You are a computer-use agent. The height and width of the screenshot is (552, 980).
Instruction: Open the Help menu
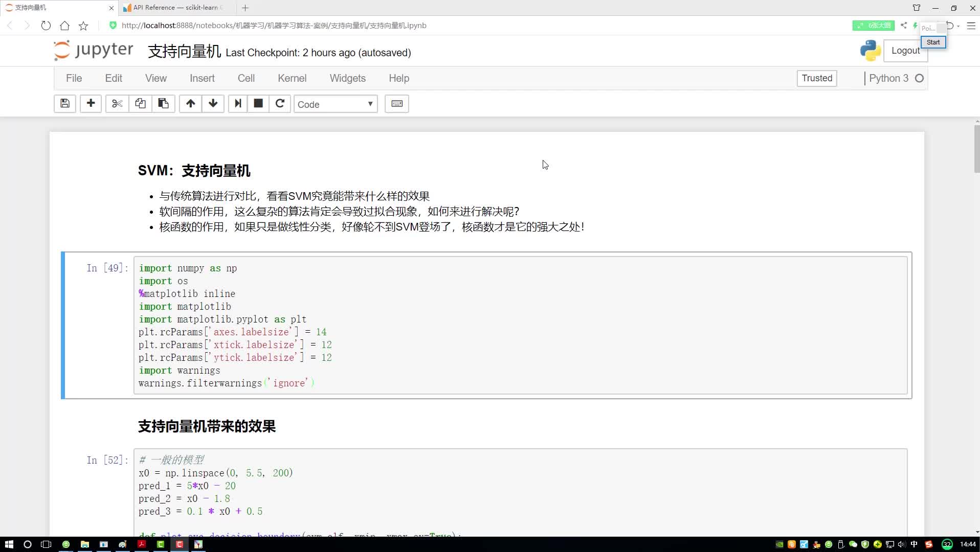399,78
